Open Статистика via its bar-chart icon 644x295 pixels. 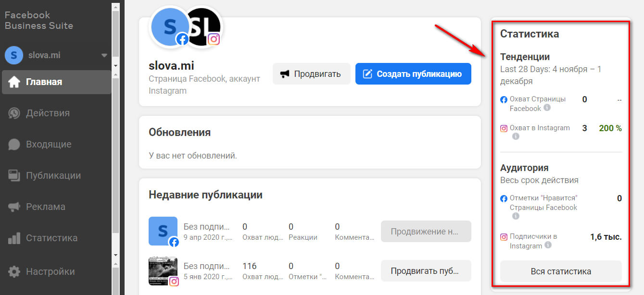click(x=15, y=237)
